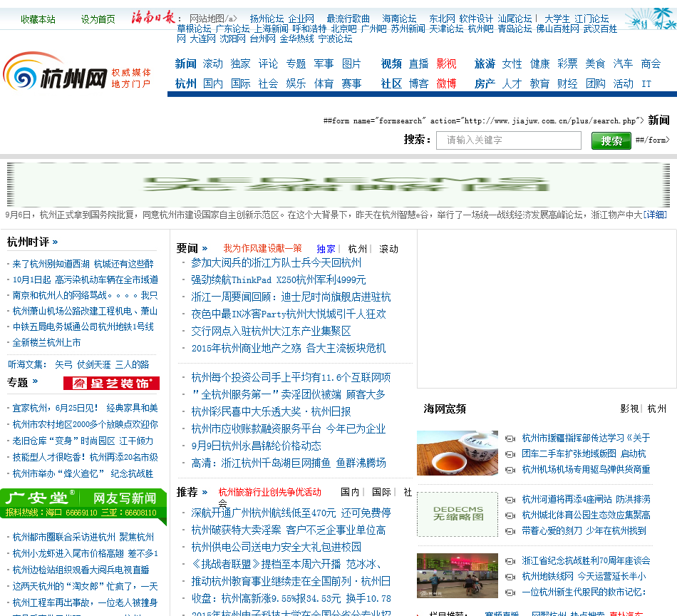Open 听海文集 仗剑天涯 link

point(93,364)
